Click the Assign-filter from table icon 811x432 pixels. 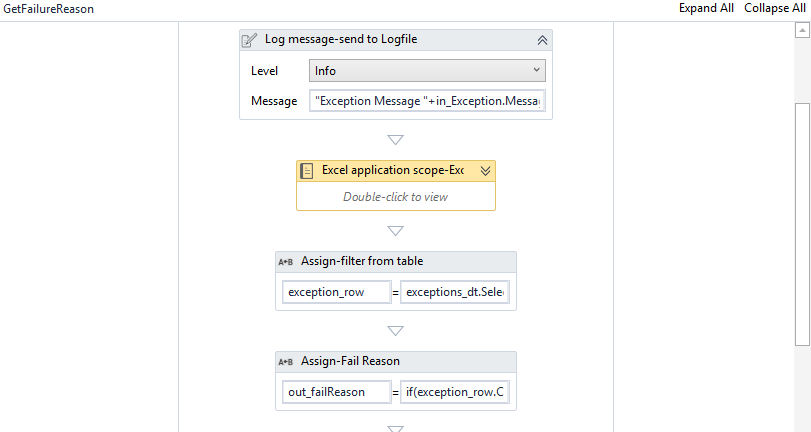285,262
